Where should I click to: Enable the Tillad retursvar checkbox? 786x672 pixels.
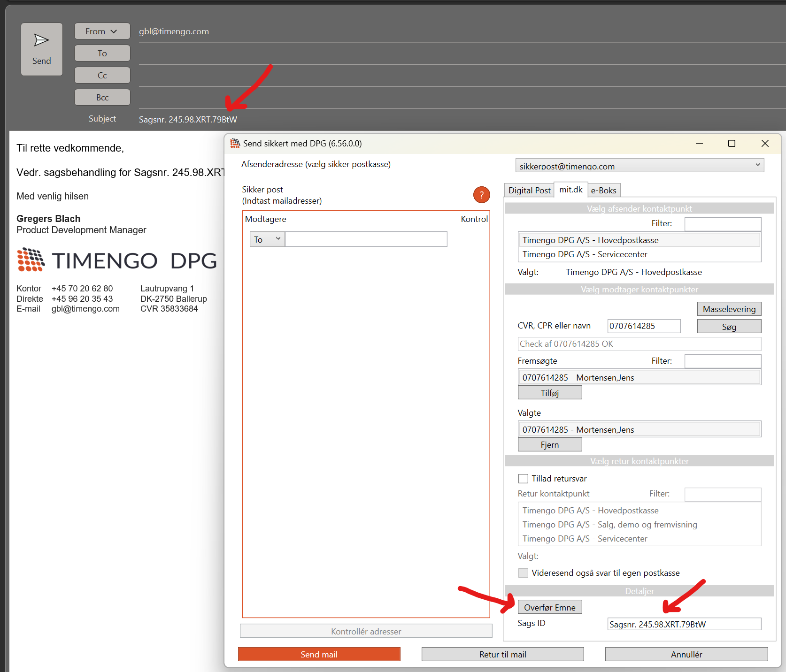(x=523, y=479)
